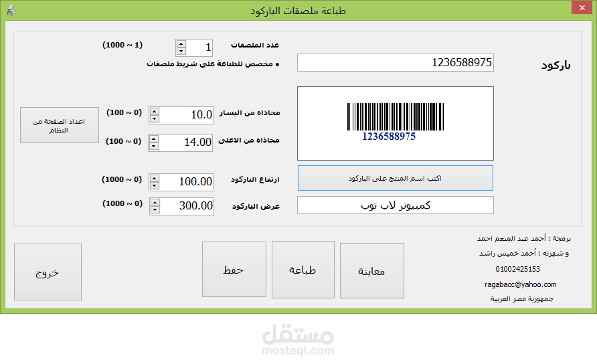Close the barcode label printing window
The height and width of the screenshot is (364, 597).
[x=582, y=7]
